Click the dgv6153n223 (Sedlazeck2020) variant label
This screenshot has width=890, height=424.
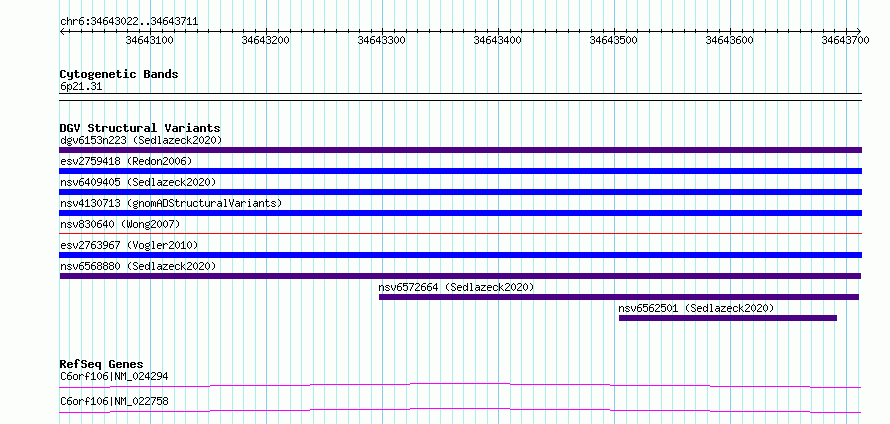(141, 140)
